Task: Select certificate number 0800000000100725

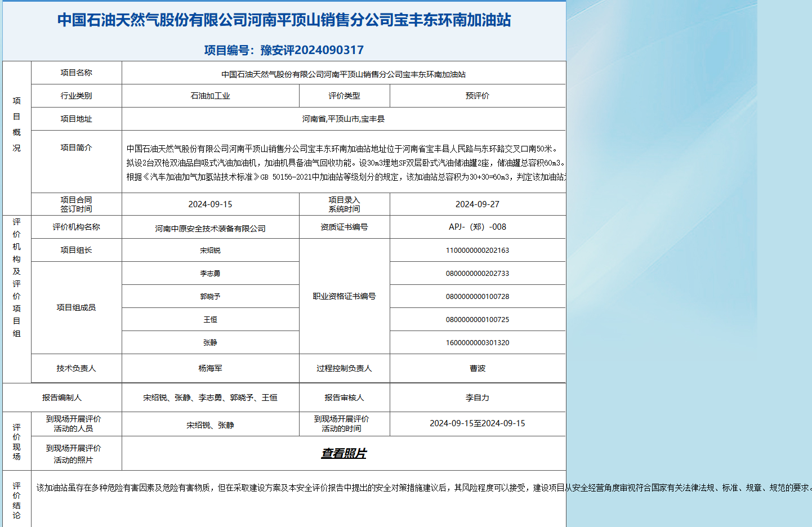Action: [x=478, y=319]
